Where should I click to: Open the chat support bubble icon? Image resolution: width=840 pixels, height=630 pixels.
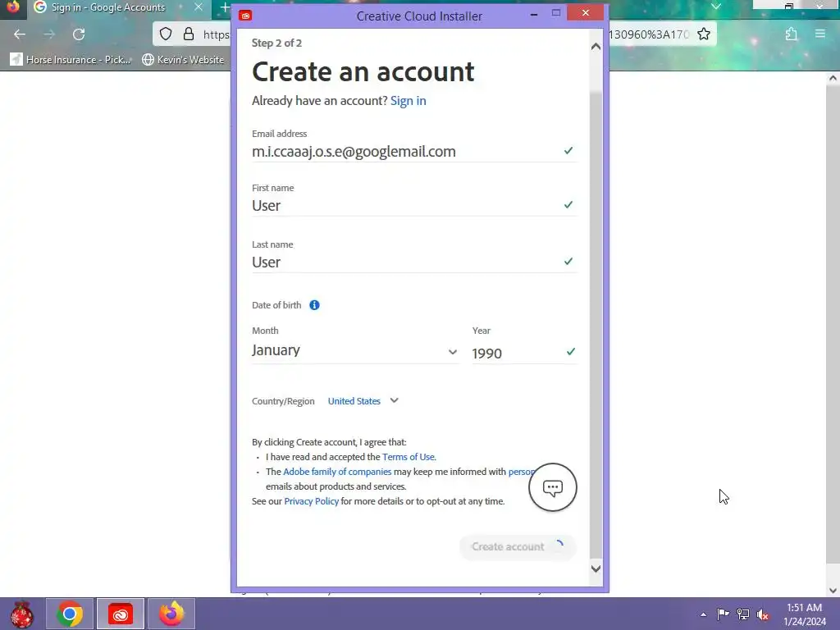point(552,487)
